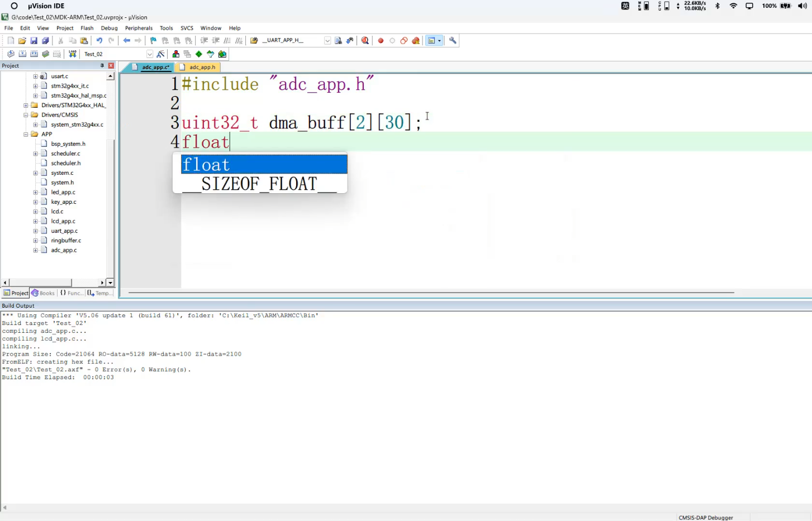Select uart_app.c in the project tree
Viewport: 812px width, 521px height.
pyautogui.click(x=64, y=231)
